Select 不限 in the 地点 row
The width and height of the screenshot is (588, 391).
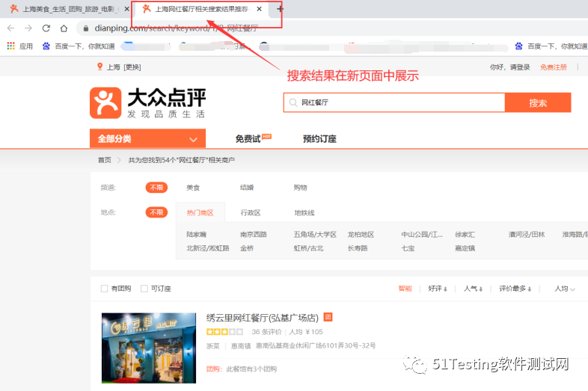[x=156, y=212]
